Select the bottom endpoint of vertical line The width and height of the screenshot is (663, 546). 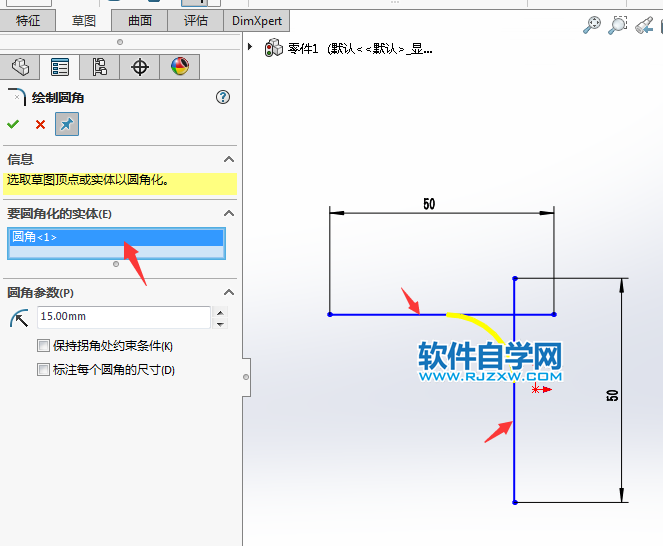point(515,502)
